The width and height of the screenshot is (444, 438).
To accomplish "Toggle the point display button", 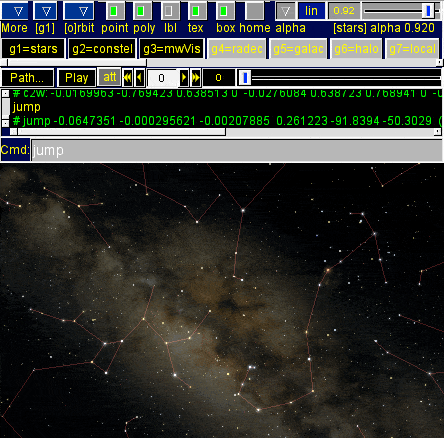I will [x=114, y=11].
